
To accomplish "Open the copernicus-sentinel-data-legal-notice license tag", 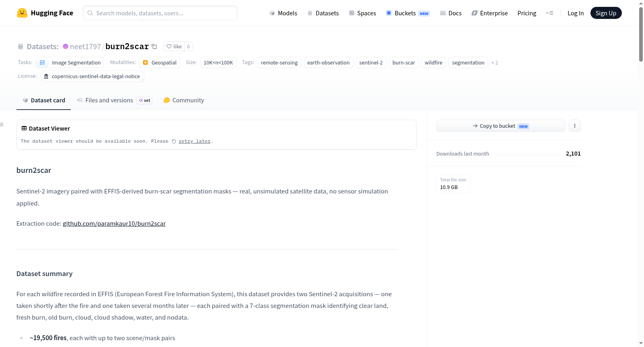I will click(92, 76).
